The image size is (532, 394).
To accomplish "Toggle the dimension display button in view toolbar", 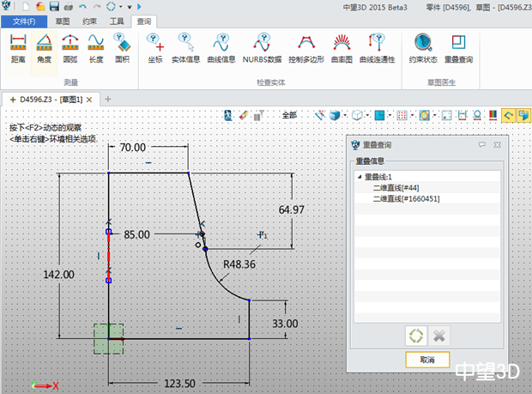I will coord(462,114).
